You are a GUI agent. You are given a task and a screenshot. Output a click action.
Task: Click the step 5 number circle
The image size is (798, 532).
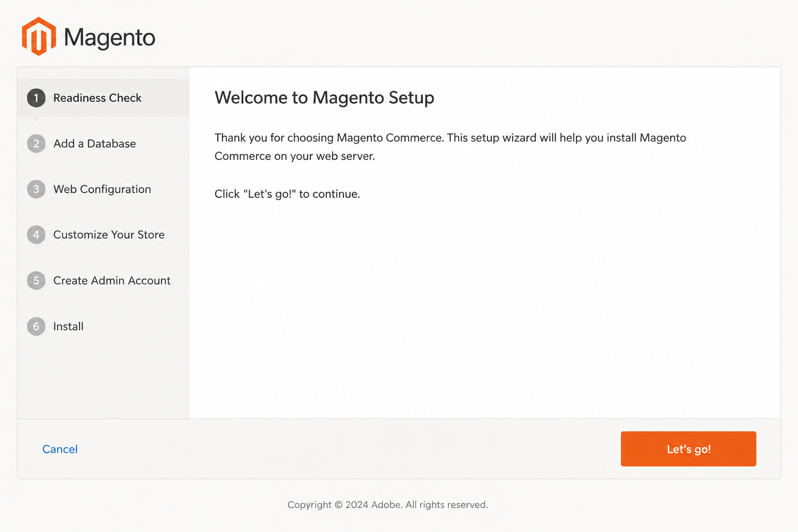tap(36, 281)
